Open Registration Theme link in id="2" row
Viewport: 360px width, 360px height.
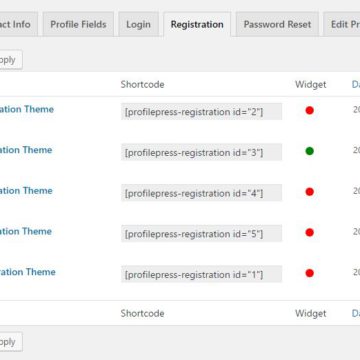point(27,109)
